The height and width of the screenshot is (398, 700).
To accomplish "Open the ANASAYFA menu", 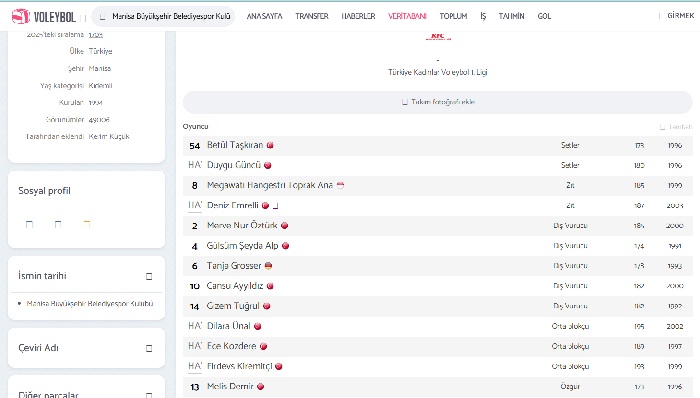I will [264, 16].
